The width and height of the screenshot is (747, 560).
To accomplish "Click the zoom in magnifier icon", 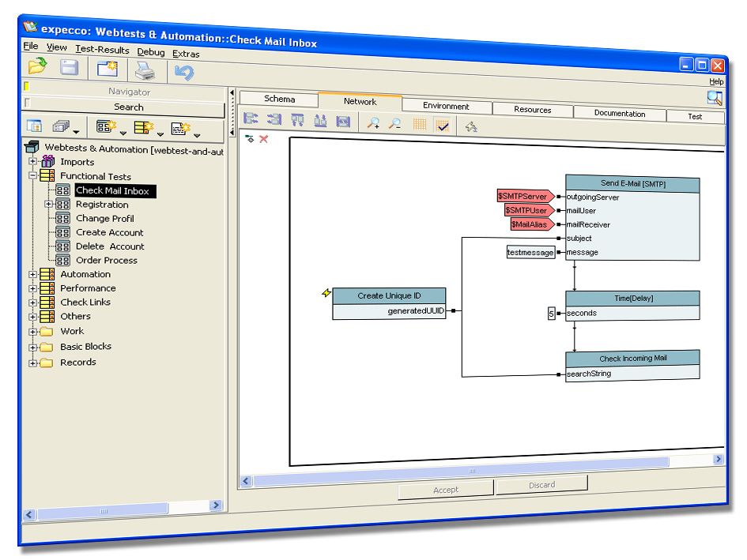I will (373, 122).
